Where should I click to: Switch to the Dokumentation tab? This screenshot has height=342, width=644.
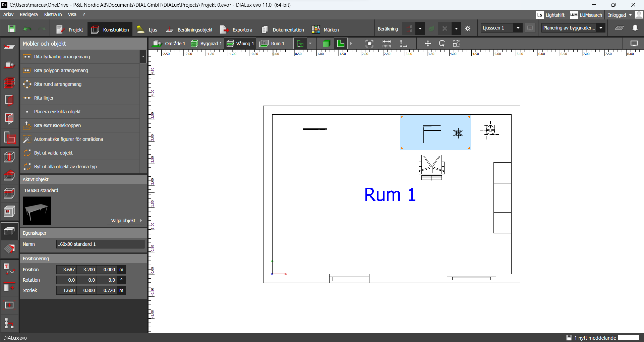pos(283,30)
